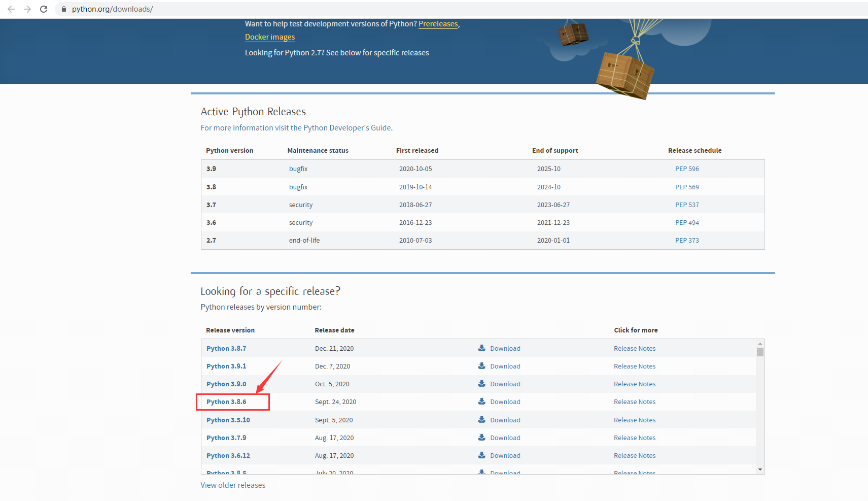Screen dimensions: 868x501
Task: Click the end-of-life status for 2.7
Action: click(304, 241)
